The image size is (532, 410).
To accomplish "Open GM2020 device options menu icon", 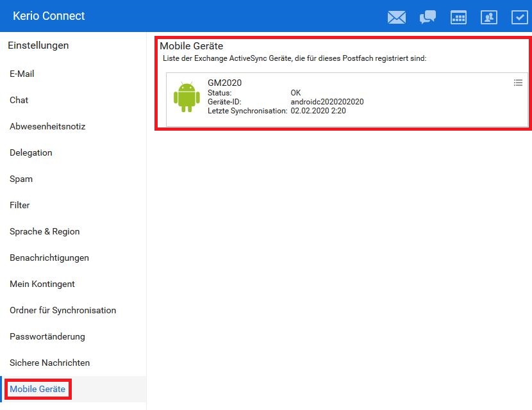I will (518, 83).
